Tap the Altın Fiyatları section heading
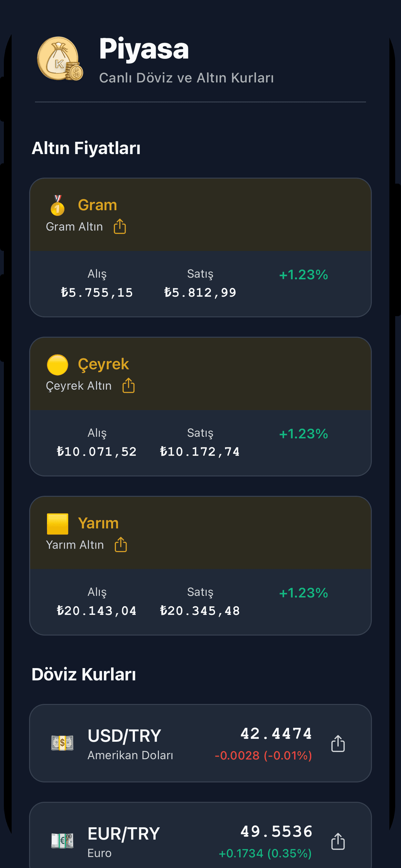The image size is (401, 868). tap(86, 148)
